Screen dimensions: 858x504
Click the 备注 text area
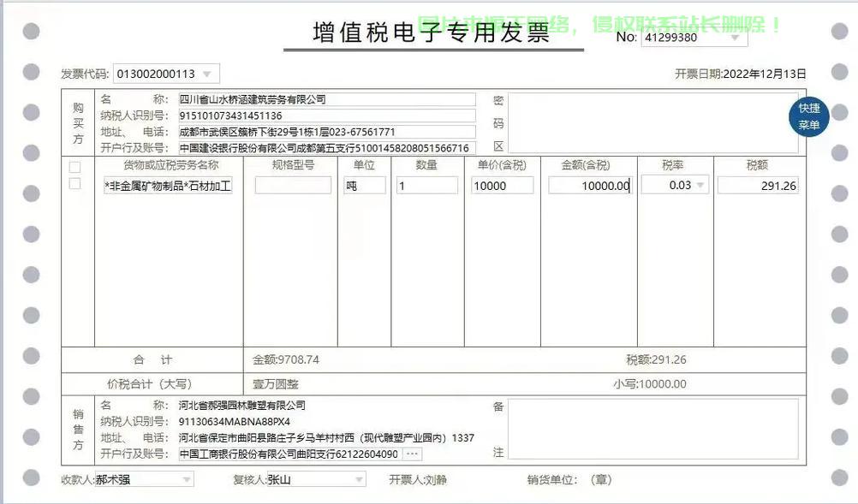click(x=652, y=429)
